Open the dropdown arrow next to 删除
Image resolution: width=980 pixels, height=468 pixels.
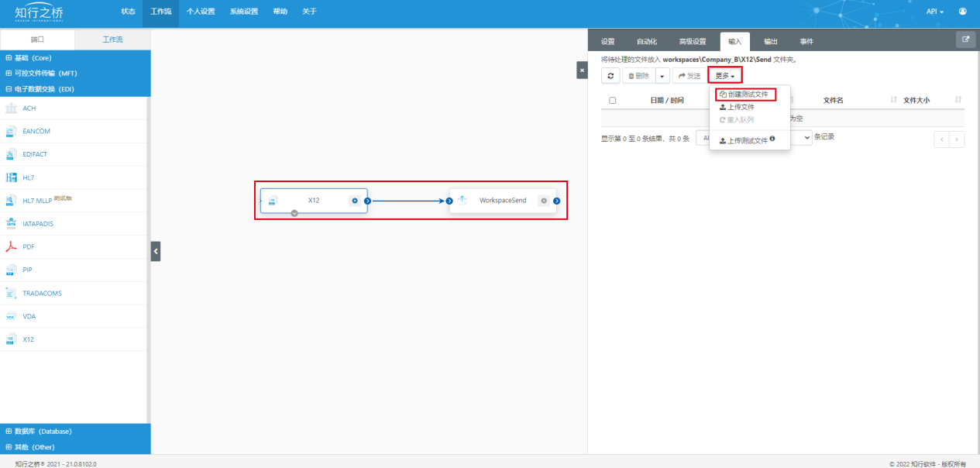(x=662, y=76)
